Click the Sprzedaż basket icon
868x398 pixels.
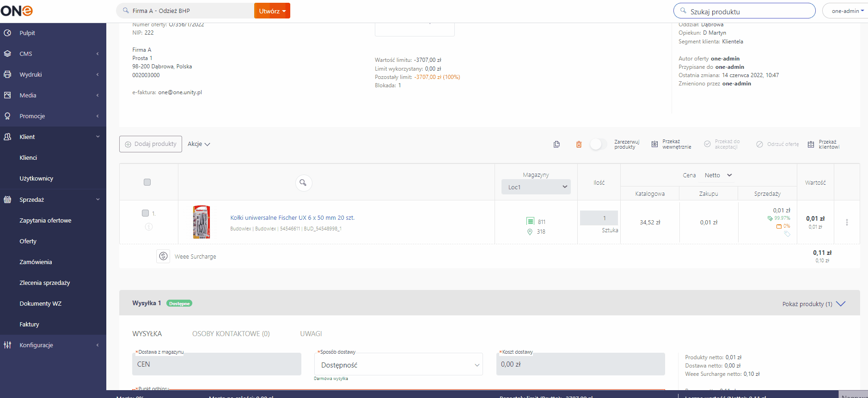(x=7, y=199)
